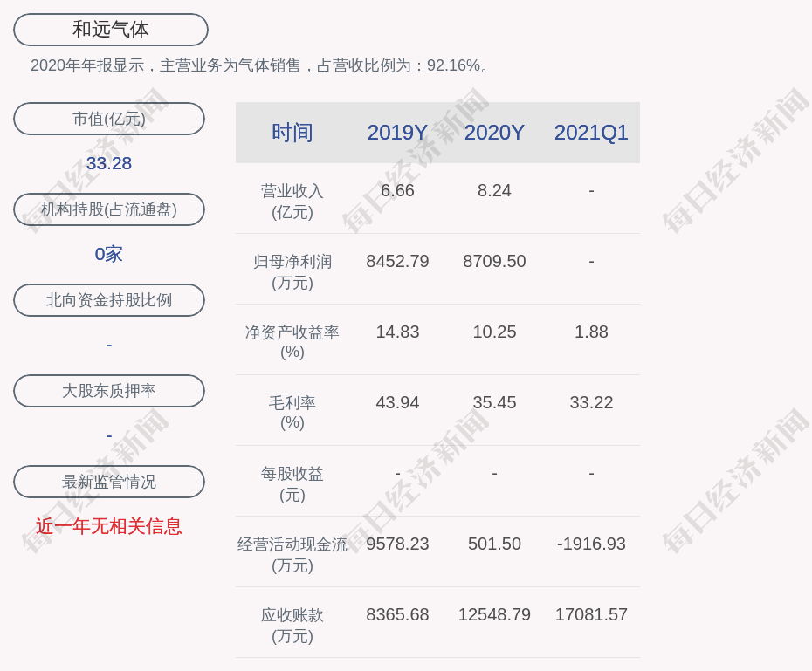Click the 归母净利润(万元) row label
Image resolution: width=812 pixels, height=671 pixels.
click(x=292, y=271)
